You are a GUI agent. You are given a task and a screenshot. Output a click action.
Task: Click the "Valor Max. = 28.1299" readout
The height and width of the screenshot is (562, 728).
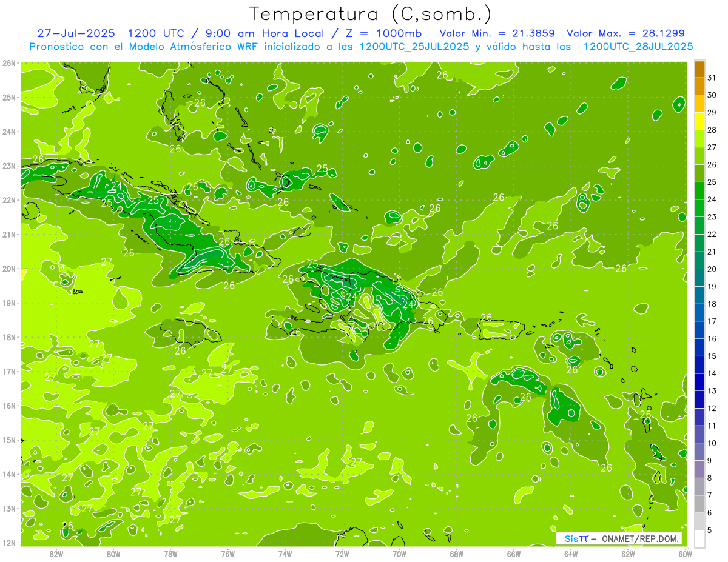(x=626, y=33)
